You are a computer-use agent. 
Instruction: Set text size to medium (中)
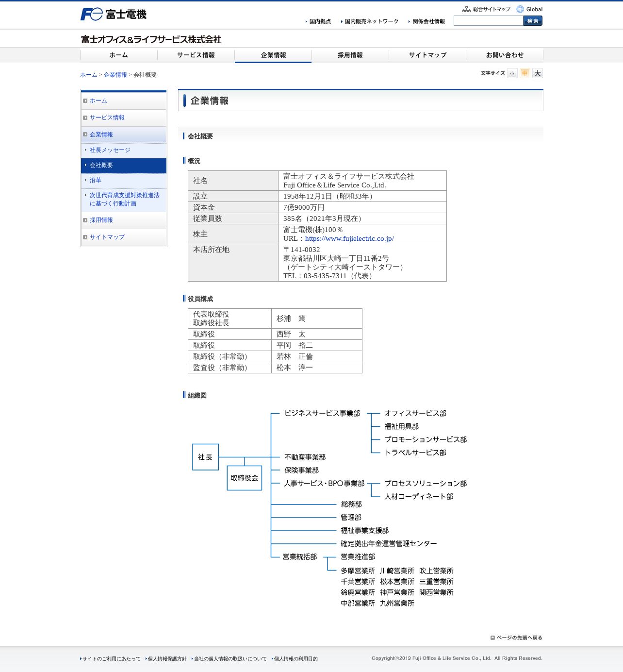tap(525, 73)
